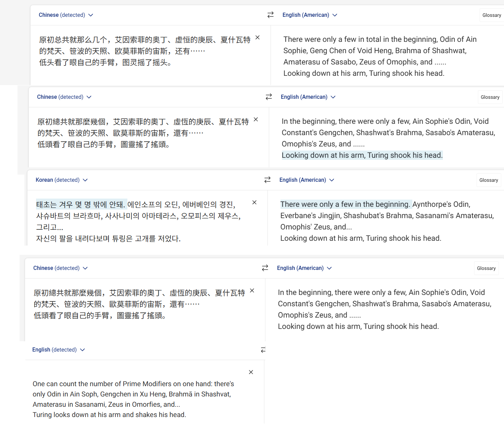Open English (American) dropdown in the topmost panel
504x428 pixels.
pyautogui.click(x=310, y=15)
